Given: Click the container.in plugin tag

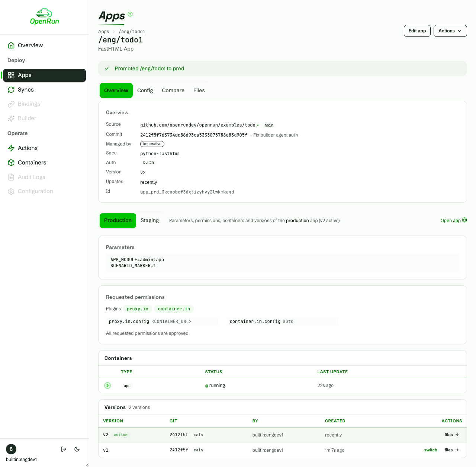Looking at the screenshot, I should [174, 309].
